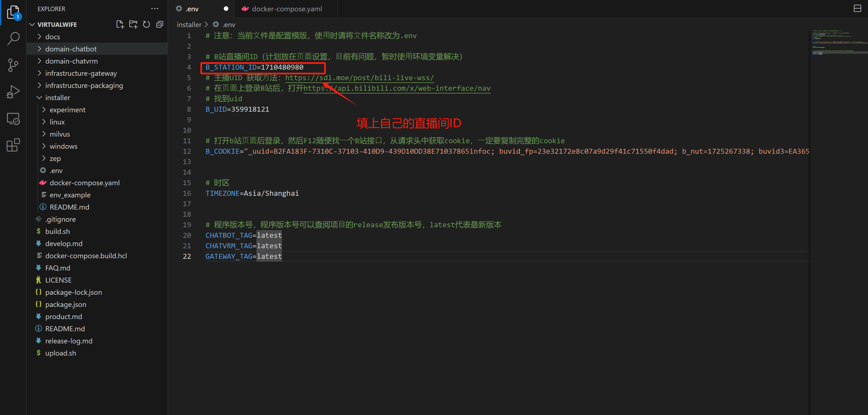
Task: Open the Extensions view icon
Action: click(13, 145)
